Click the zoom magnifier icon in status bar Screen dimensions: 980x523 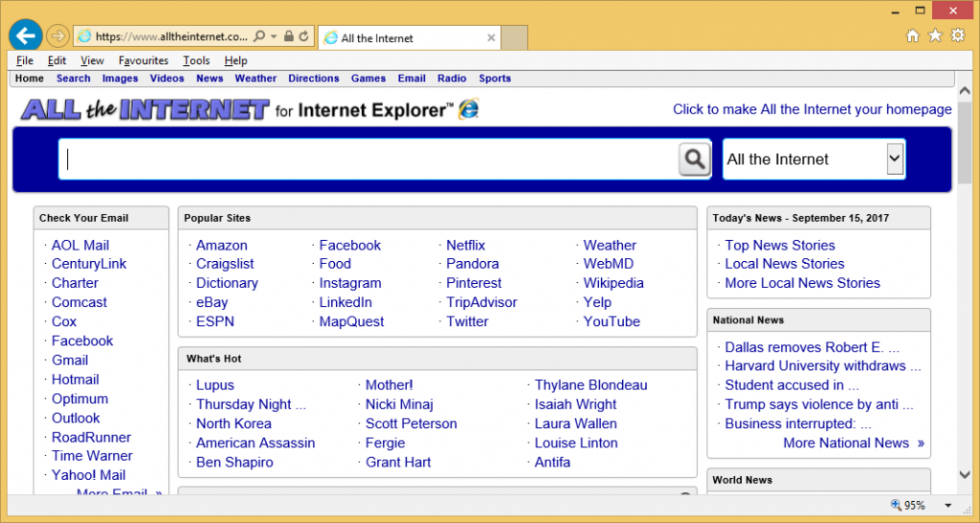(x=896, y=505)
